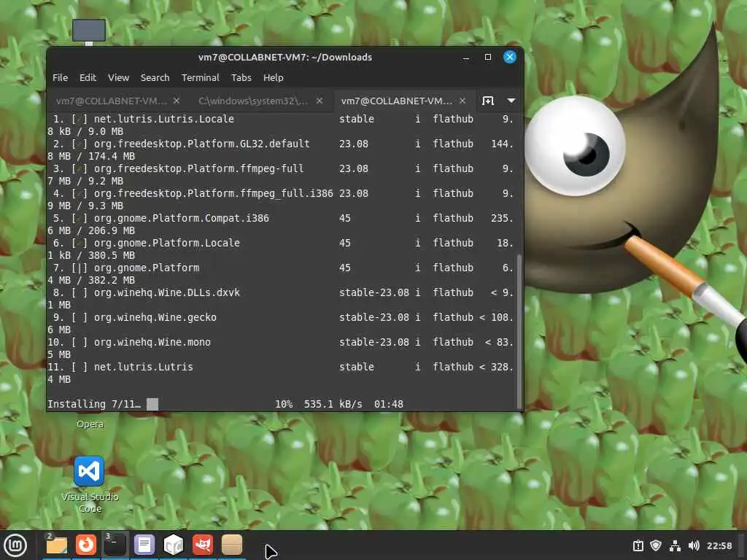Image resolution: width=747 pixels, height=560 pixels.
Task: Open the tan package taskbar icon
Action: tap(232, 545)
